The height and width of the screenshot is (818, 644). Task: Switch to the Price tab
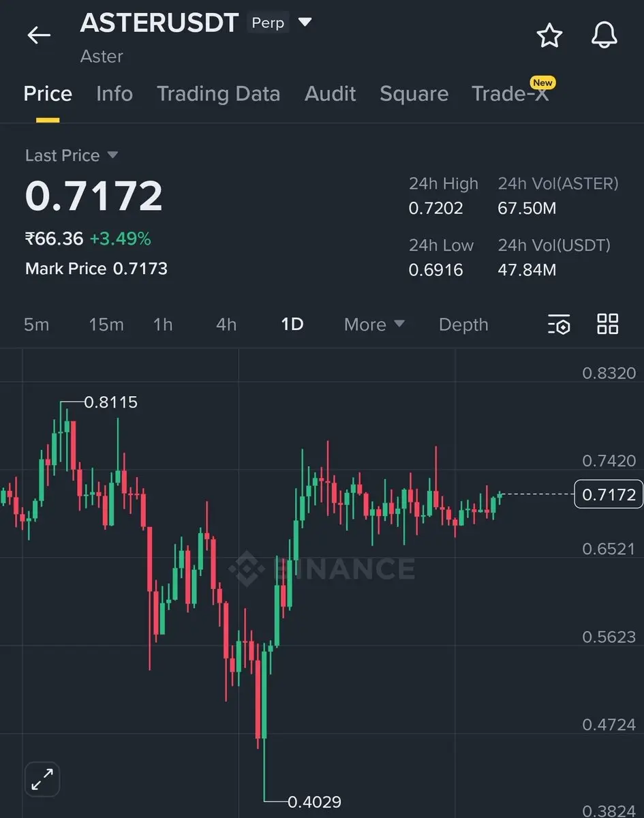click(x=48, y=93)
